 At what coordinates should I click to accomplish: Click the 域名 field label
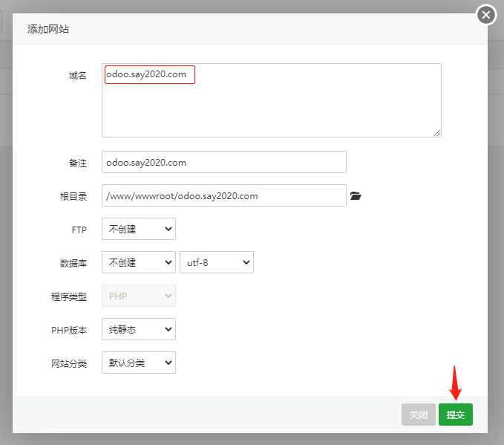pos(78,75)
